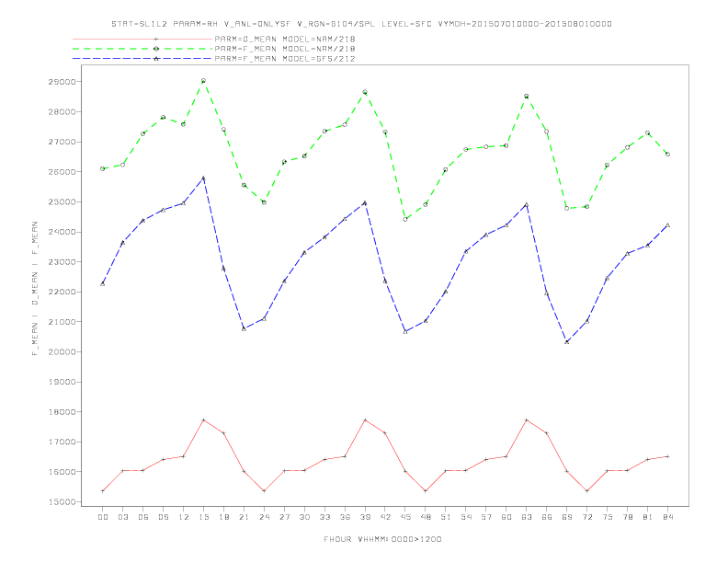Click the x-axis tick label 33
The image size is (728, 563).
[x=324, y=517]
